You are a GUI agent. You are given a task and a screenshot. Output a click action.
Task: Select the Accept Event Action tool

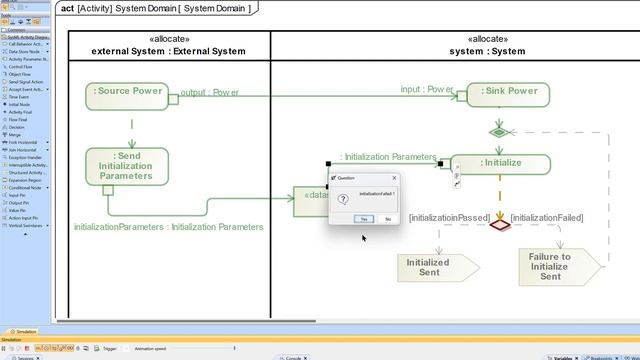(24, 89)
